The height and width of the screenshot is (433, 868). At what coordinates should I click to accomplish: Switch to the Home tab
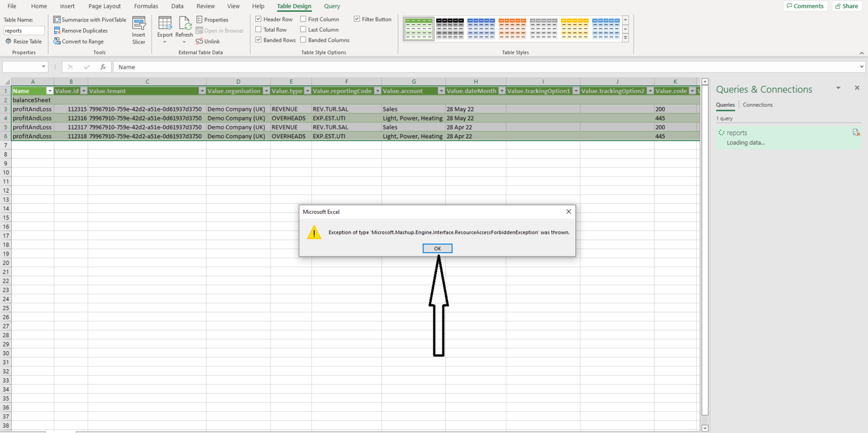point(39,6)
